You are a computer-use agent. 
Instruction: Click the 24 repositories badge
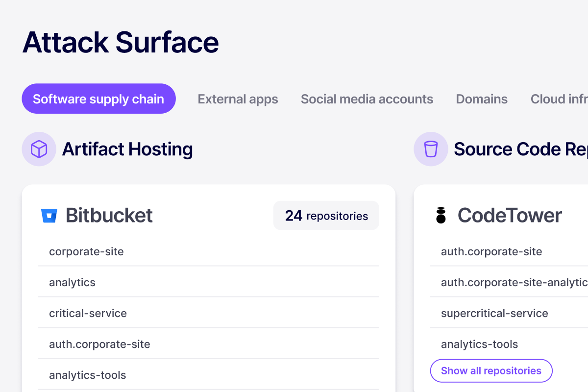[x=326, y=215]
